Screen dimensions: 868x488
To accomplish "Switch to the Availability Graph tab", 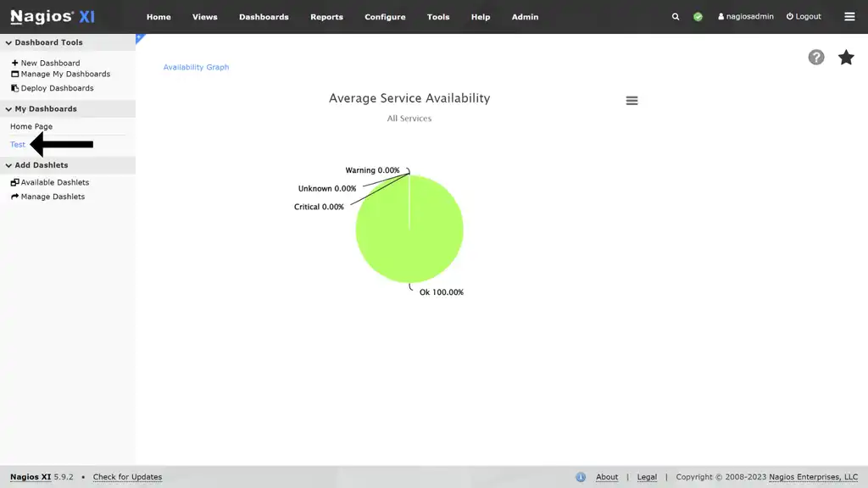I will tap(196, 67).
